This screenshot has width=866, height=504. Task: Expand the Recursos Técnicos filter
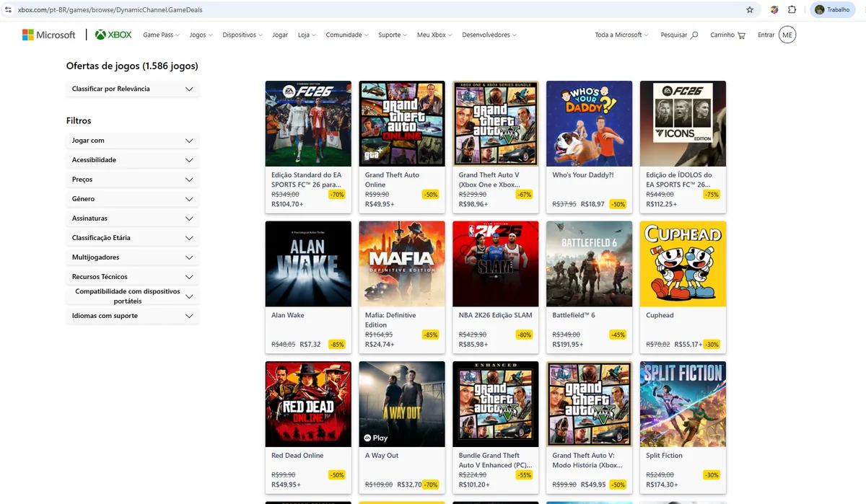click(133, 277)
